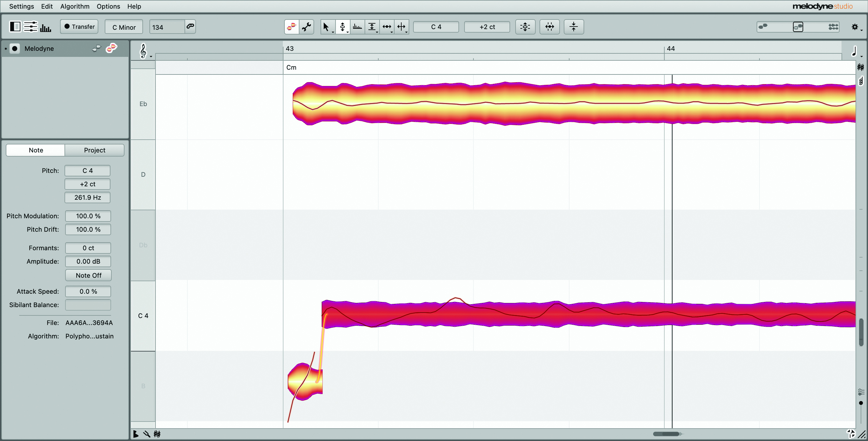Toggle the key signature sharps ruler icon
This screenshot has height=441, width=868.
coord(861,67)
